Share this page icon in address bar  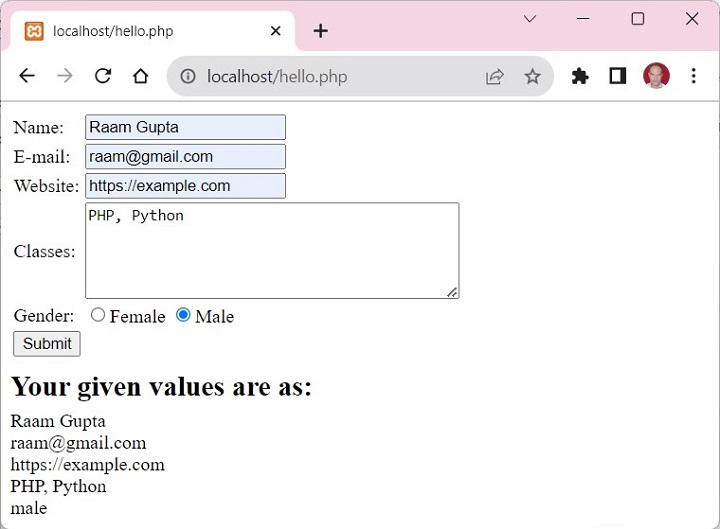pos(495,76)
